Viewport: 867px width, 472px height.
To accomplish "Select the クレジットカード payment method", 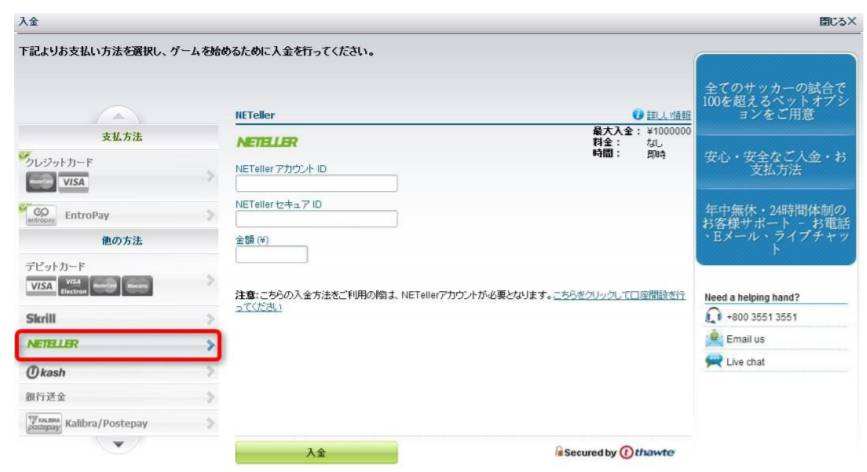I will (x=118, y=175).
